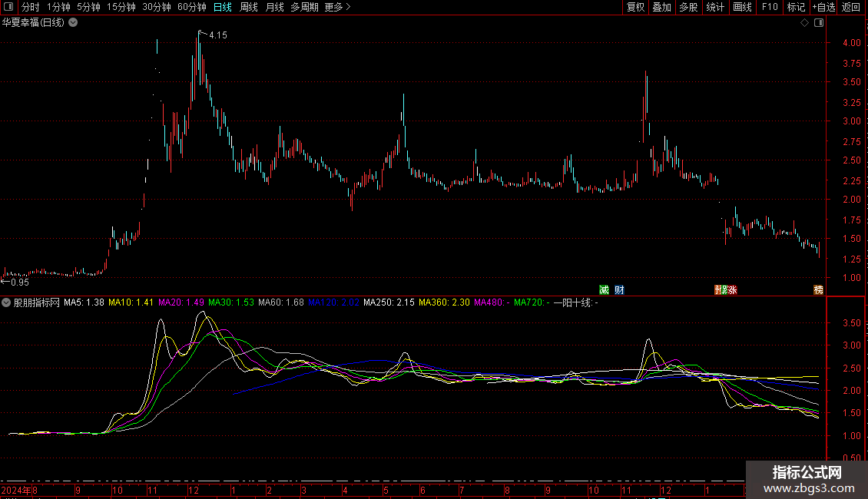
Task: Select the 周线 weekly tab
Action: [x=249, y=7]
